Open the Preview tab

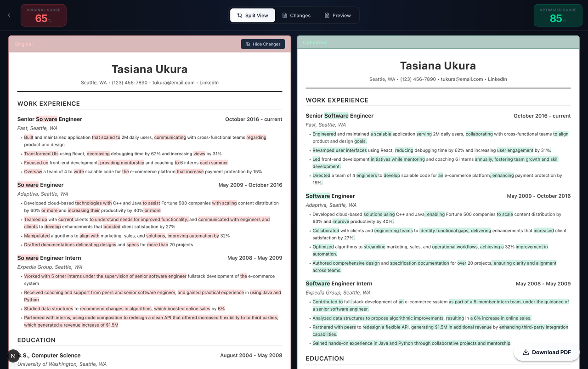pyautogui.click(x=338, y=15)
